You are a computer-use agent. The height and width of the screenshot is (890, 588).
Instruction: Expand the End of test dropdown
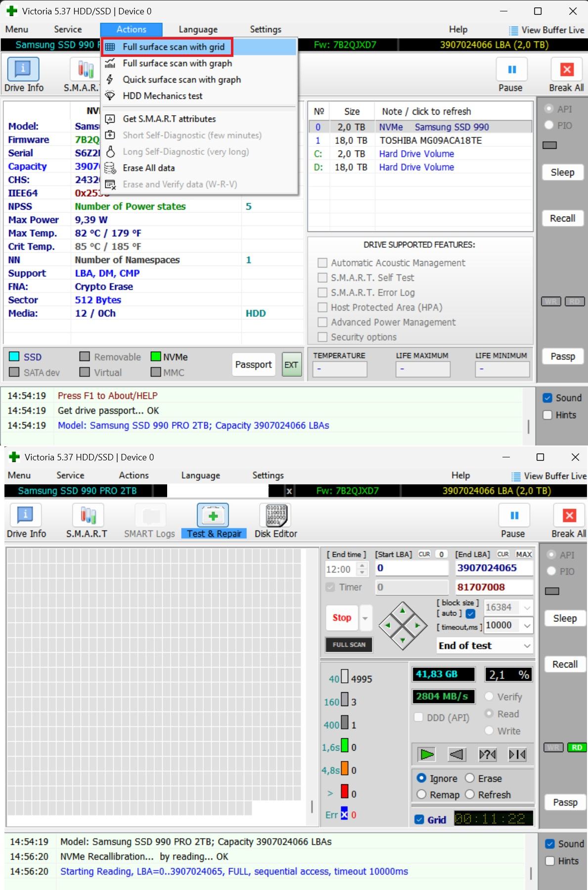[527, 646]
